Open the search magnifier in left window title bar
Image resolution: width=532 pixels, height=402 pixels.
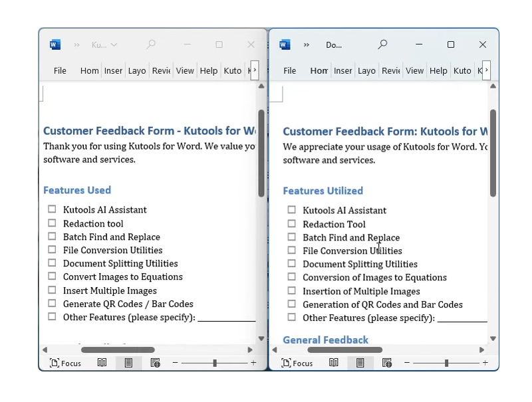[151, 45]
